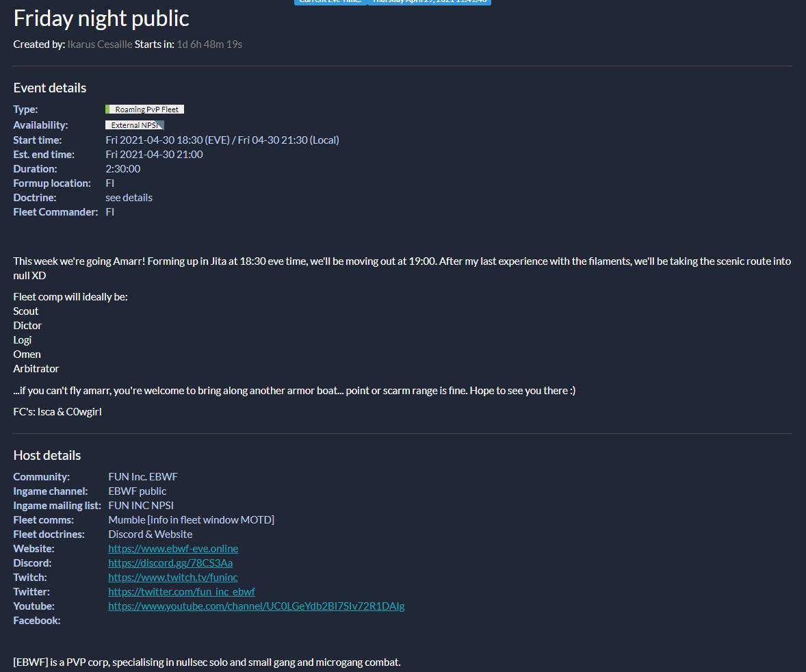Visit the ebwf-eve.online website link
The height and width of the screenshot is (672, 806).
pos(173,548)
